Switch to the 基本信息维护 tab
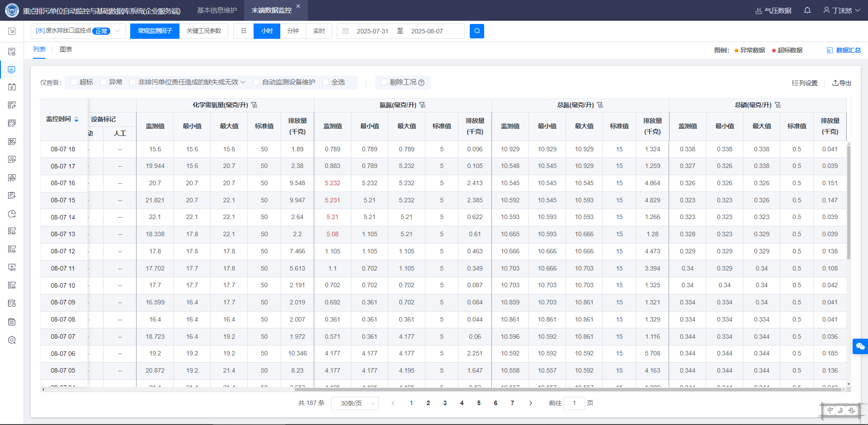This screenshot has width=868, height=425. click(217, 10)
